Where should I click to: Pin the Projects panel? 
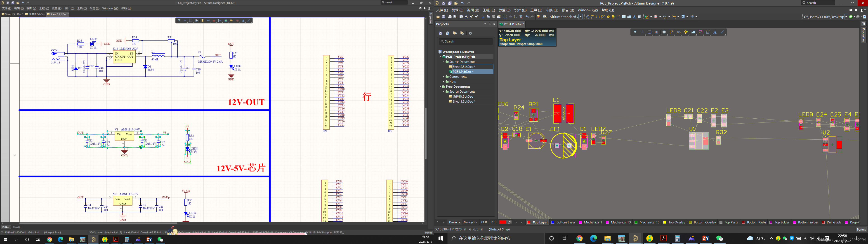tap(490, 24)
